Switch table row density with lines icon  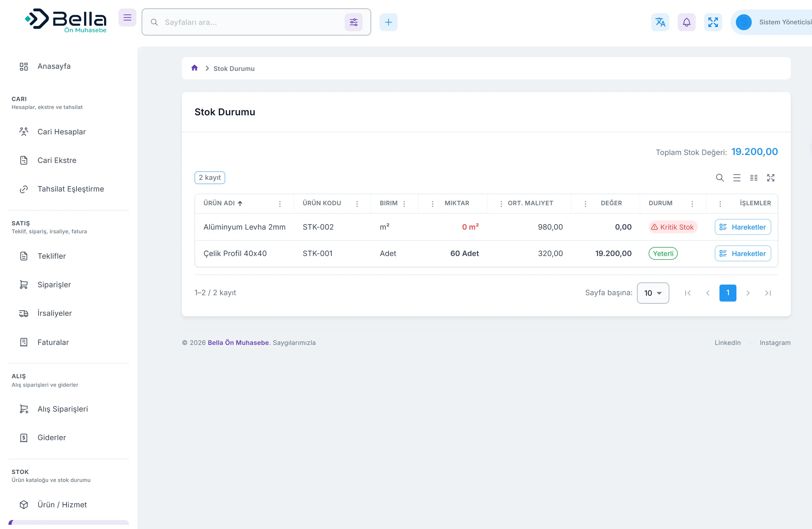click(737, 177)
